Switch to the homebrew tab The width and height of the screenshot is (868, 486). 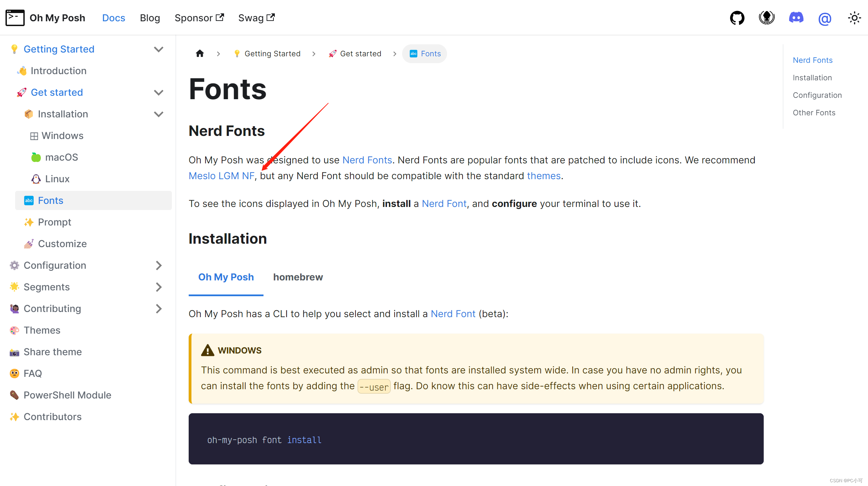pos(298,277)
